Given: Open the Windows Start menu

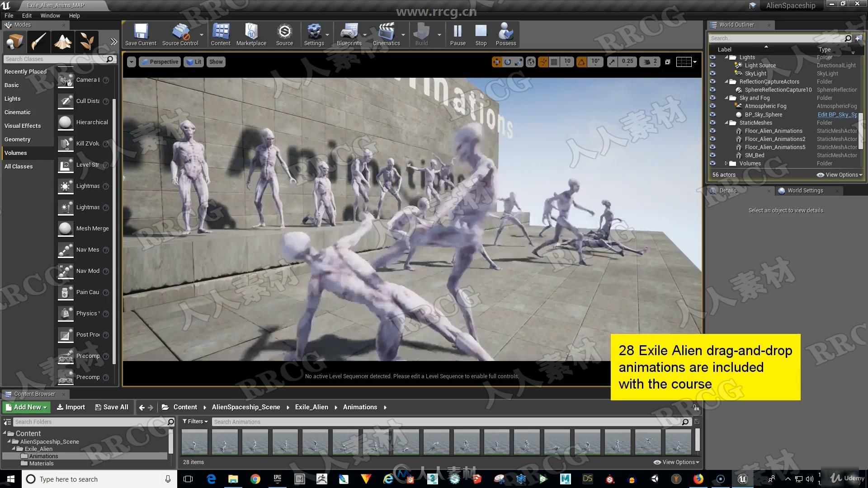Looking at the screenshot, I should click(x=11, y=479).
